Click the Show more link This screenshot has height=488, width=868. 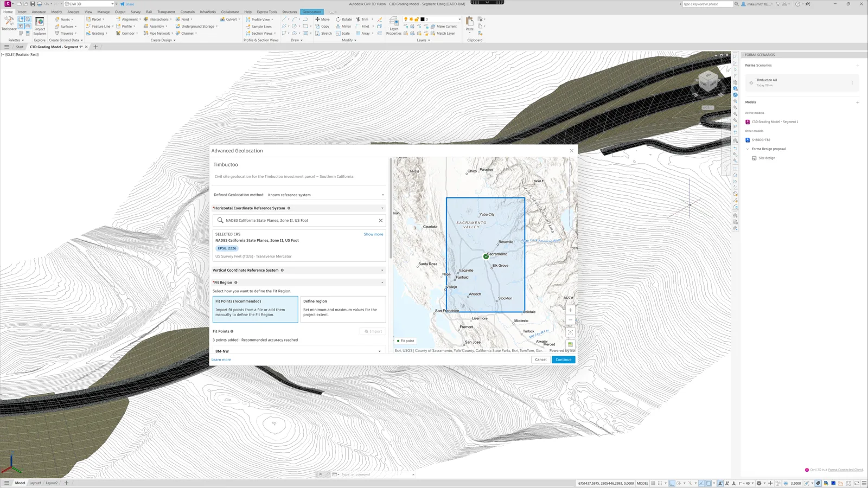pos(373,234)
